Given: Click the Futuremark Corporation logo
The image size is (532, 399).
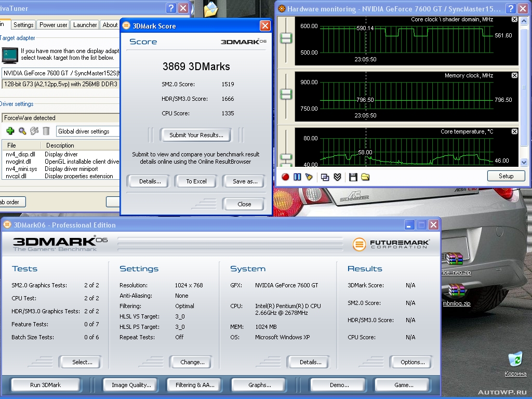Looking at the screenshot, I should 391,244.
